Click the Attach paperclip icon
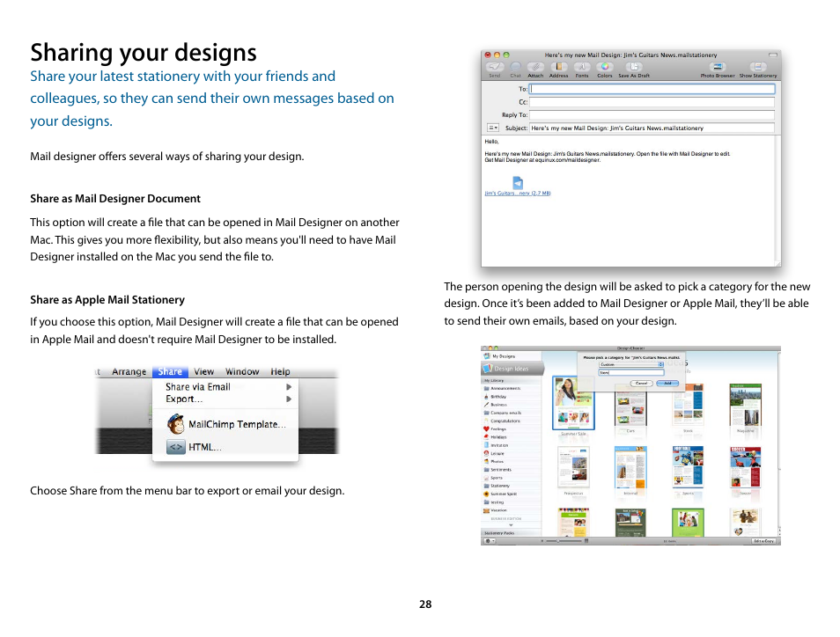 click(535, 67)
